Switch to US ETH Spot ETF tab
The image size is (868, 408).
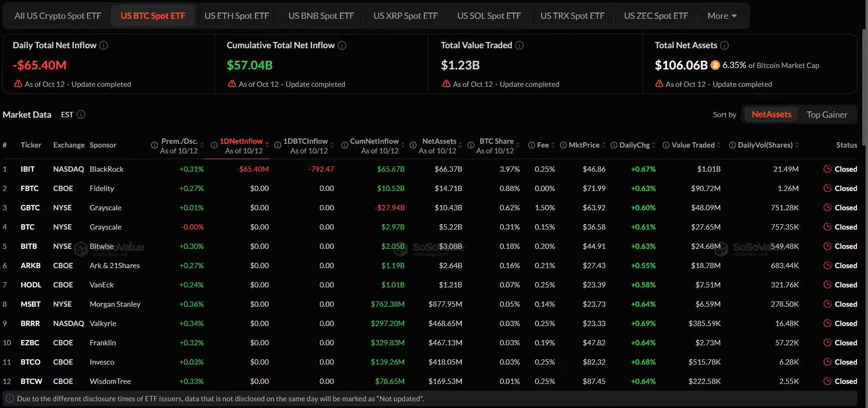point(237,16)
